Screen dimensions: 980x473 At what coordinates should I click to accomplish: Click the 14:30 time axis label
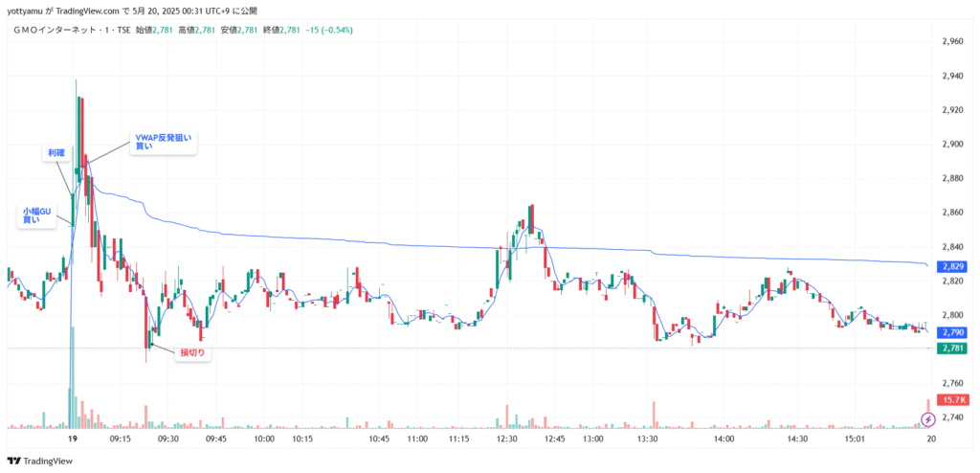(797, 439)
